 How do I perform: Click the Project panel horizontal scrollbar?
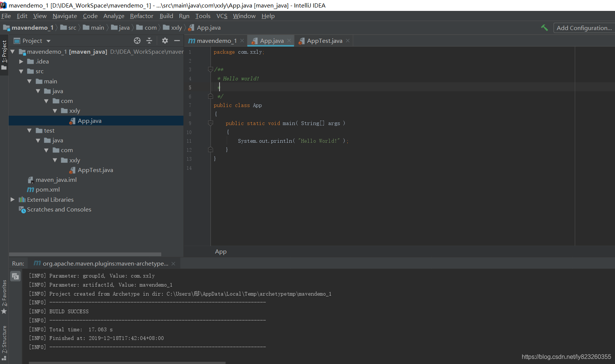[x=85, y=254]
